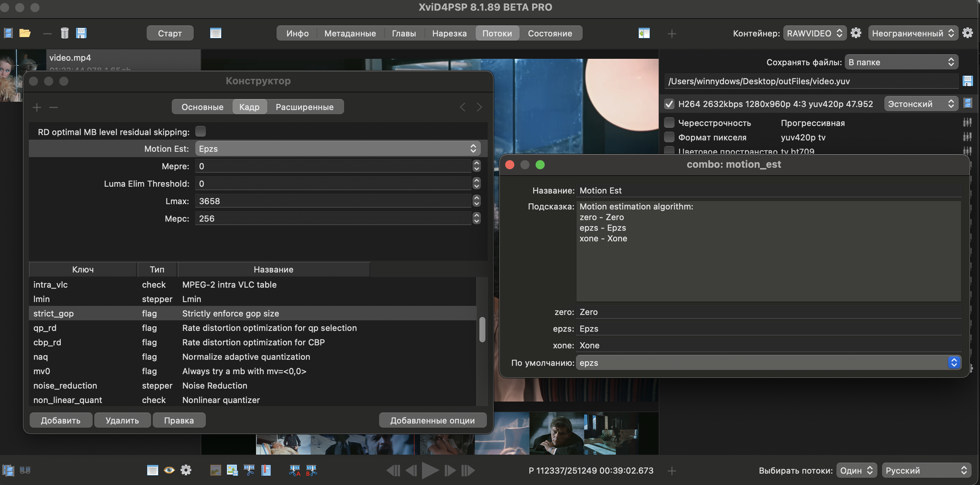Image resolution: width=980 pixels, height=485 pixels.
Task: Open the Motion Est dropdown showing Epzs
Action: coord(338,148)
